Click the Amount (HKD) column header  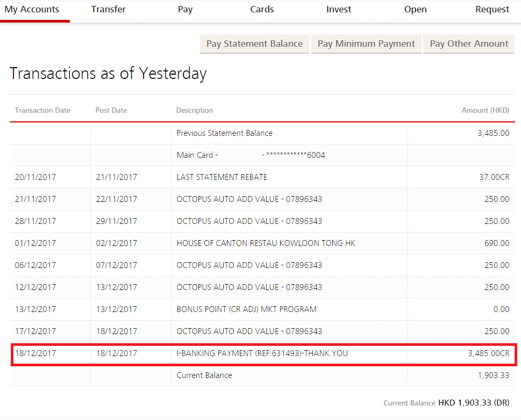pos(485,110)
